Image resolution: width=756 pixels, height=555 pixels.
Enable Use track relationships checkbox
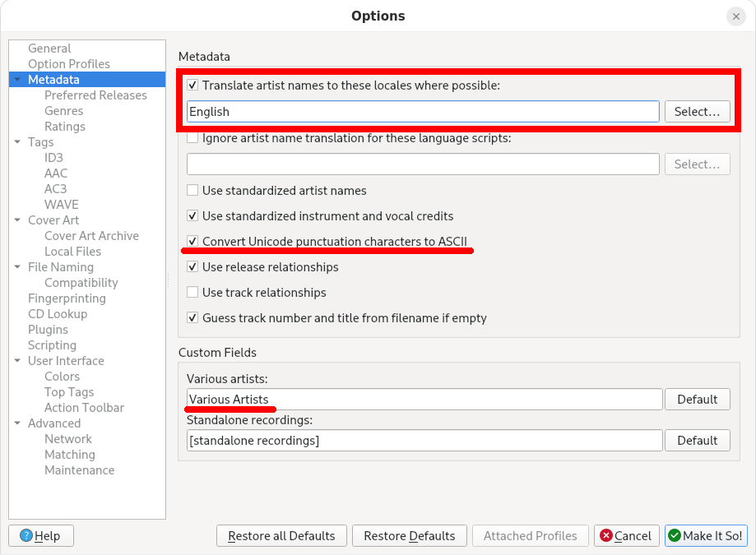tap(192, 293)
